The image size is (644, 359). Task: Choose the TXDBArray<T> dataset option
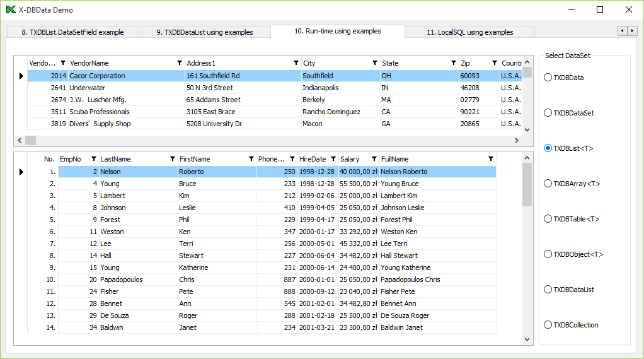pos(547,184)
